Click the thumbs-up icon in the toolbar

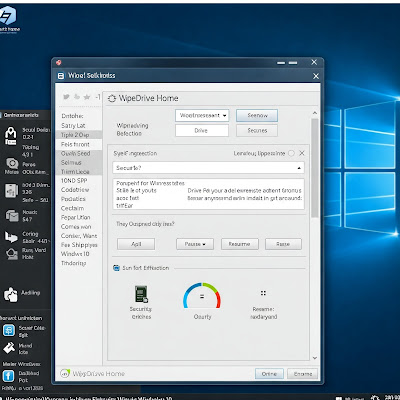tap(77, 97)
